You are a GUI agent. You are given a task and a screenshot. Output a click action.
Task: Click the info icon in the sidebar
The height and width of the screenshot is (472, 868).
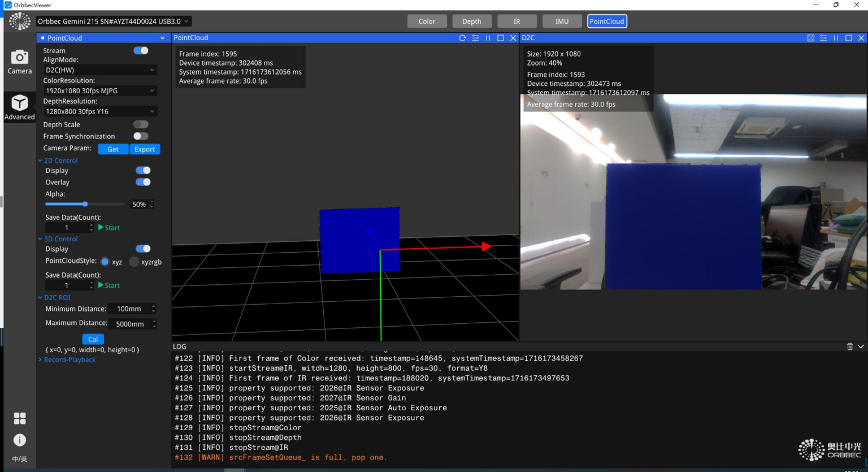click(x=19, y=440)
